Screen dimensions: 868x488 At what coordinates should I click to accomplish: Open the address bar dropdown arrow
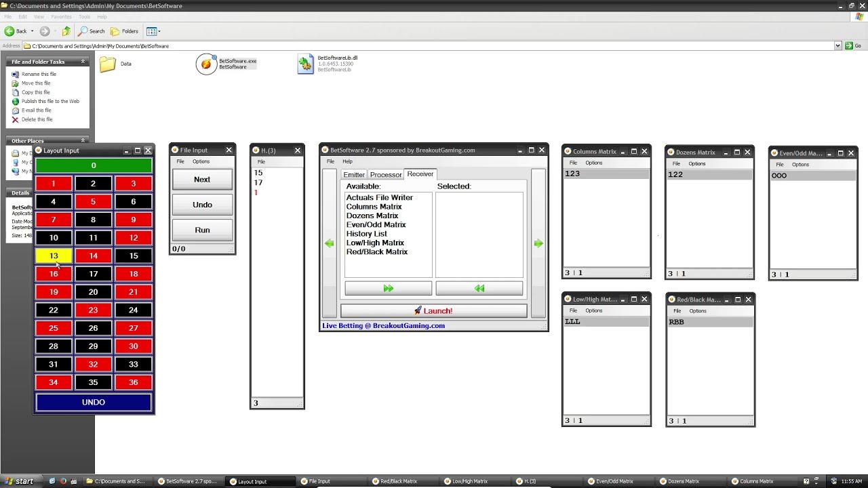[837, 46]
